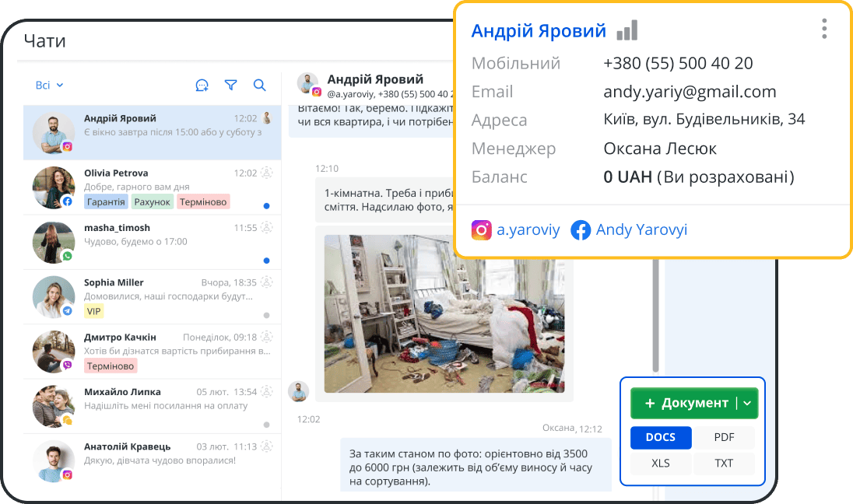Open the chat filter funnel icon
853x504 pixels.
click(230, 86)
